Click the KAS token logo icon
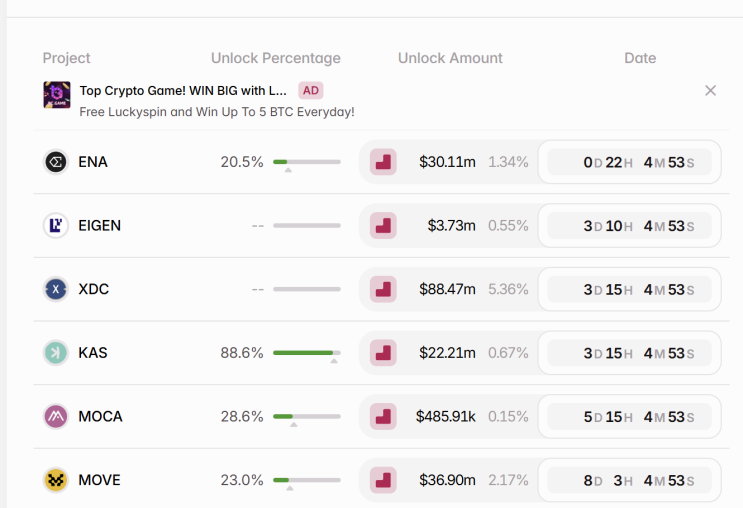The image size is (743, 508). click(56, 352)
